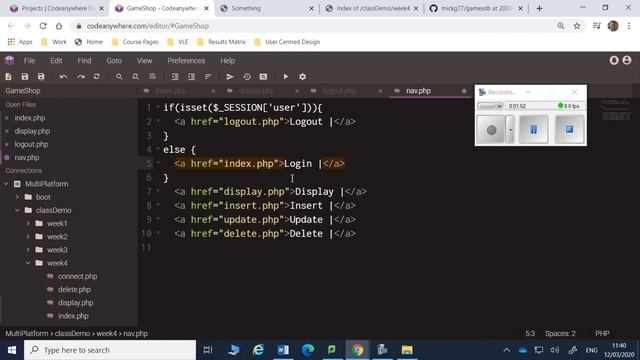This screenshot has height=360, width=640.
Task: Click the find-and-replace magnifier icon
Action: coord(136,77)
